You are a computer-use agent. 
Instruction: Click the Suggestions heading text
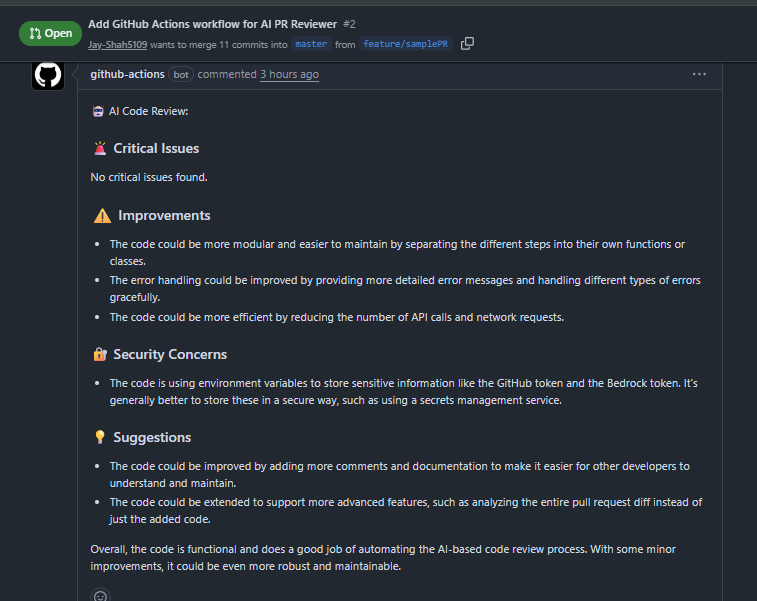(x=152, y=437)
